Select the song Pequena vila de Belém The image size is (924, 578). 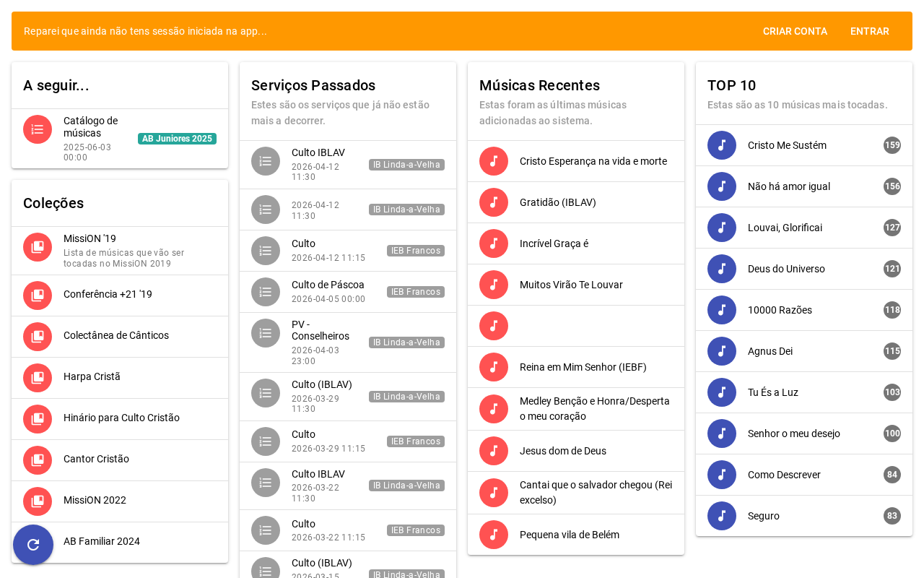[x=569, y=535]
